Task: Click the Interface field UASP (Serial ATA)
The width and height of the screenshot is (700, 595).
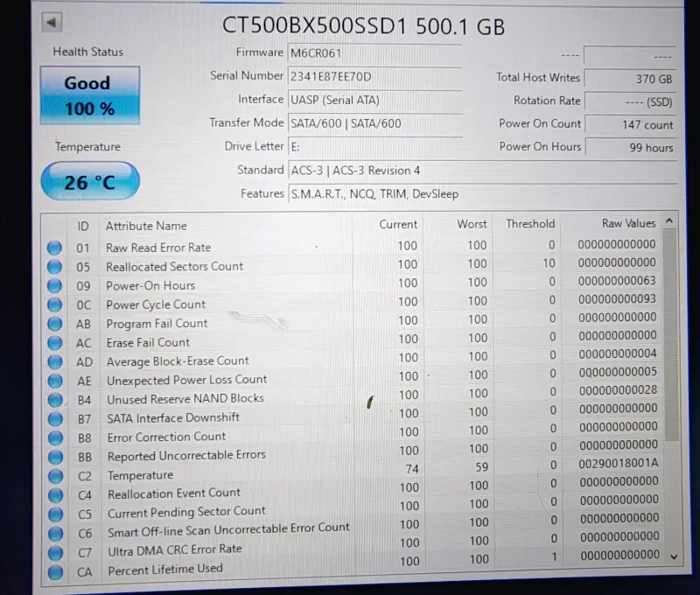Action: point(374,100)
